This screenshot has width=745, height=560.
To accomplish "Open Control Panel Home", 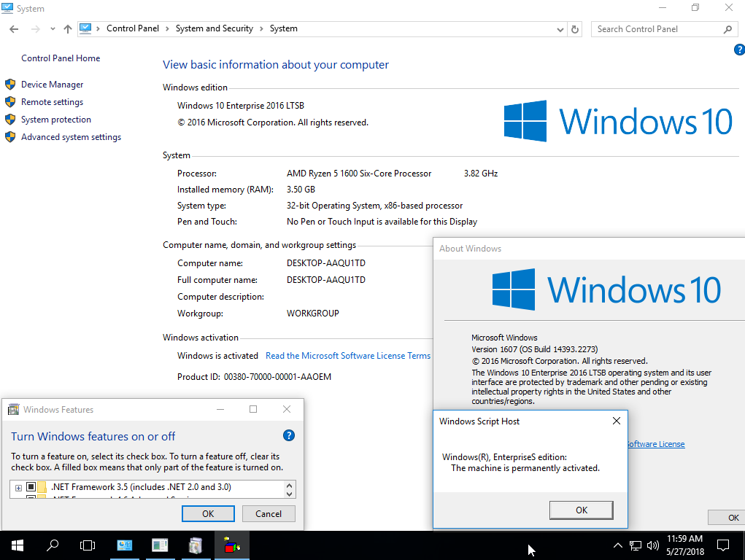I will pos(61,58).
